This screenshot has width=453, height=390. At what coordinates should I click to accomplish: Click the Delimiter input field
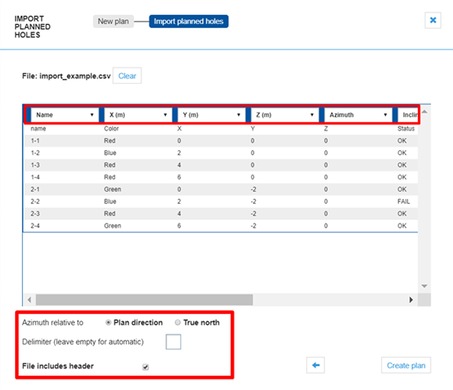173,342
